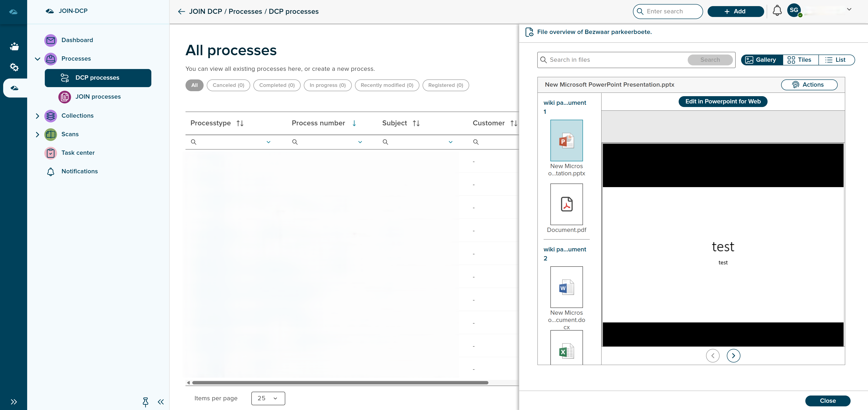Select the Gallery view toggle
Viewport: 868px width, 410px height.
point(761,60)
